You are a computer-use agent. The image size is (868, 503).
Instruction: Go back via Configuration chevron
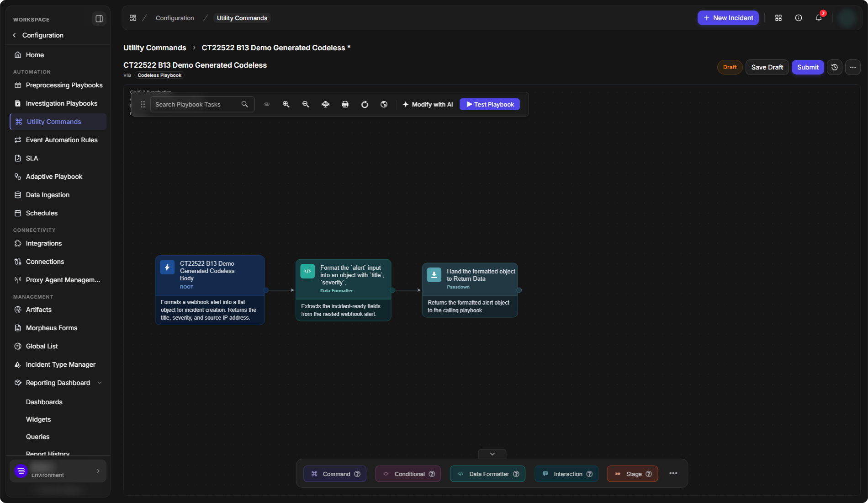(x=14, y=35)
